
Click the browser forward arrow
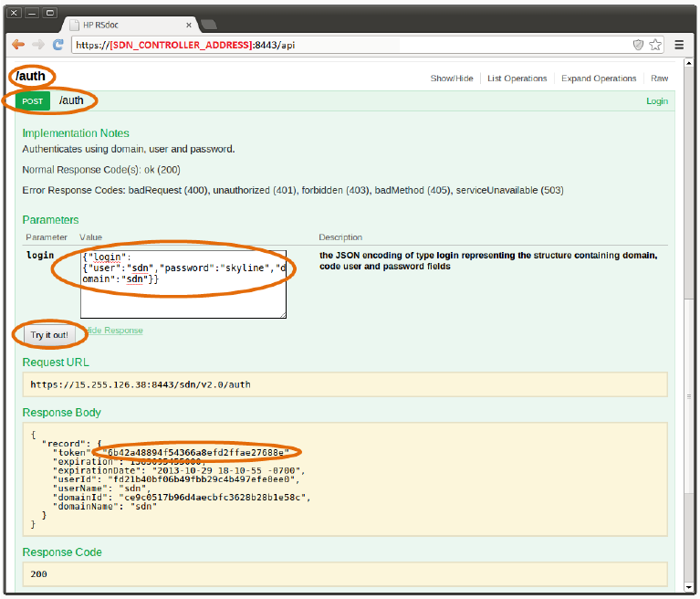38,44
